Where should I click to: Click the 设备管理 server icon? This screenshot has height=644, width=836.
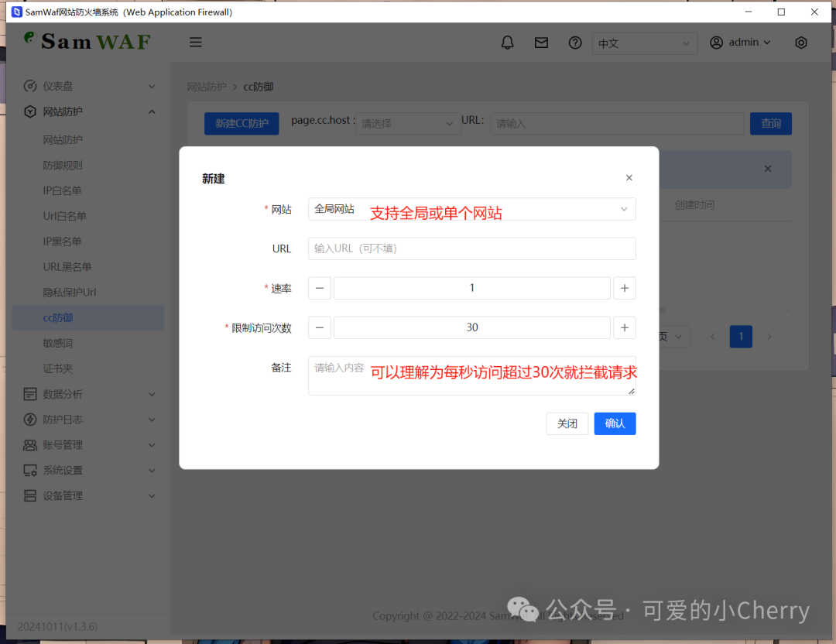[x=30, y=496]
